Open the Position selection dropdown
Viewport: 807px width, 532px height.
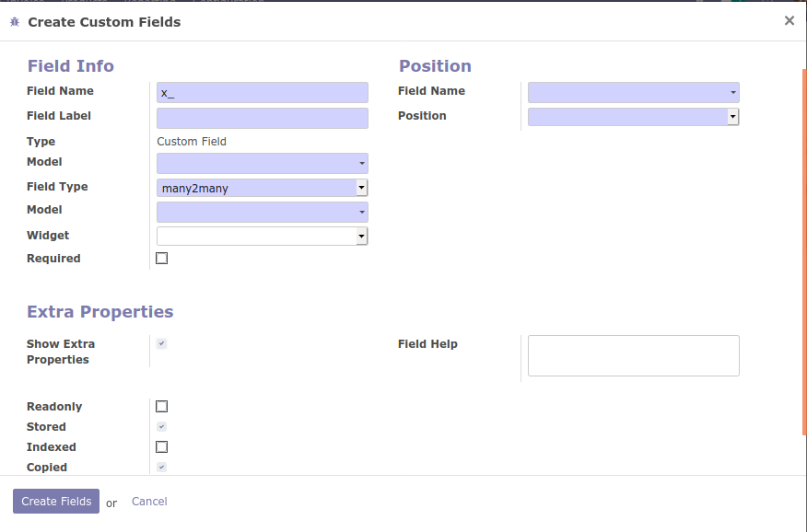(634, 117)
